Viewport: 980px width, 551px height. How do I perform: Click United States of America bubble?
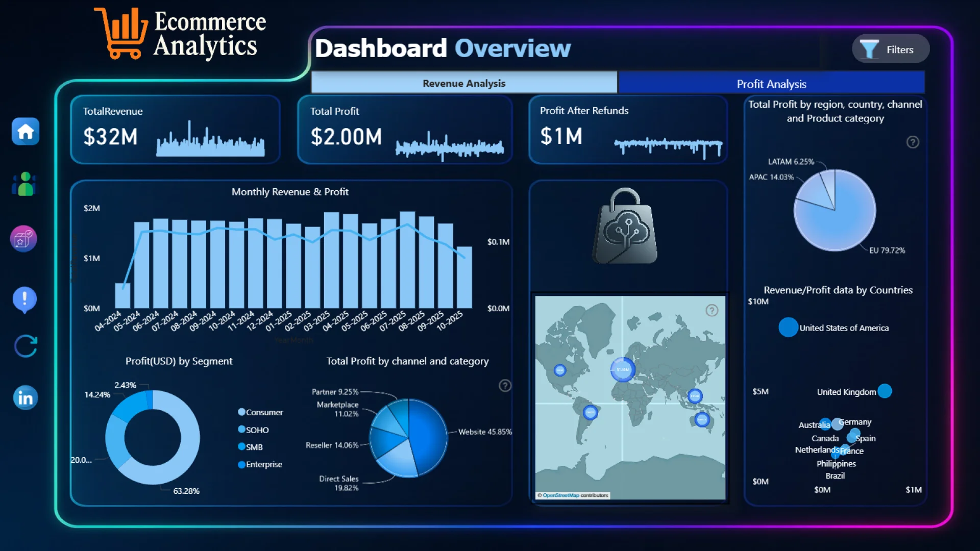788,328
